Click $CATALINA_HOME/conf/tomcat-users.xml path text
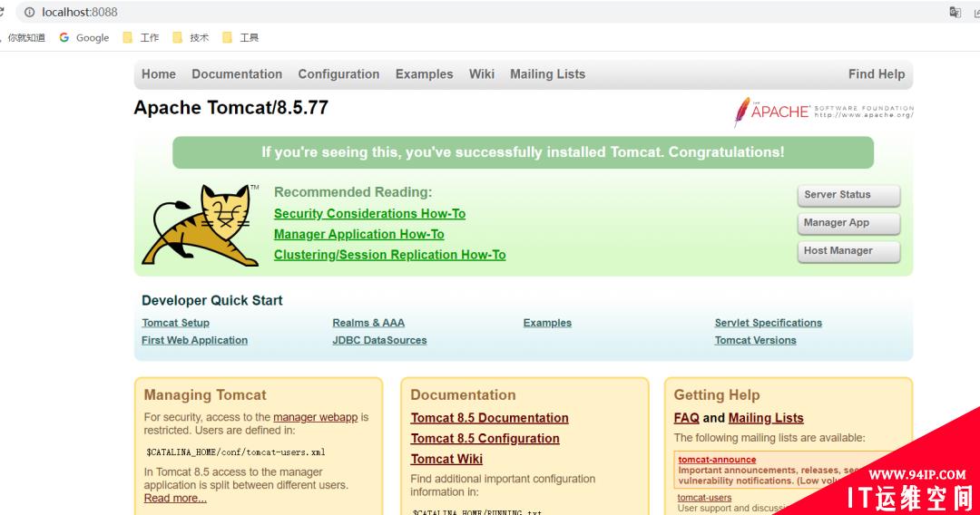Image resolution: width=980 pixels, height=515 pixels. coord(236,452)
